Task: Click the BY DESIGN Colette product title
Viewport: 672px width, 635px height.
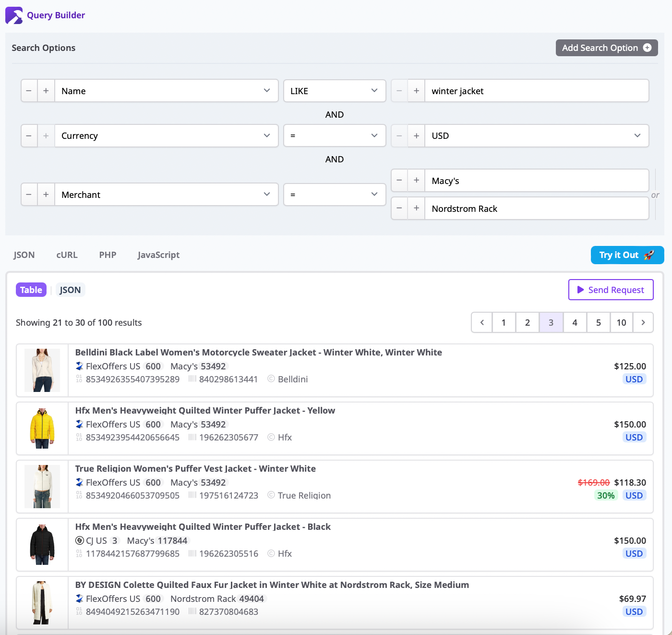Action: click(x=272, y=585)
